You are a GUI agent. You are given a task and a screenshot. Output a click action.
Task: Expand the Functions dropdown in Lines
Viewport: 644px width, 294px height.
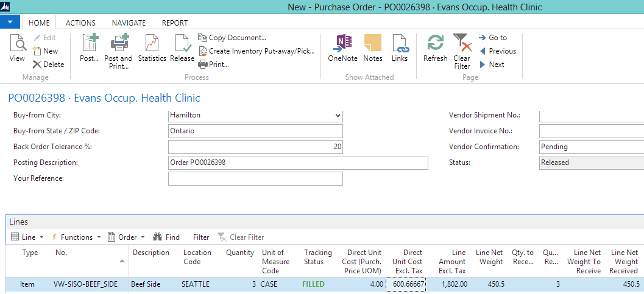[x=76, y=237]
